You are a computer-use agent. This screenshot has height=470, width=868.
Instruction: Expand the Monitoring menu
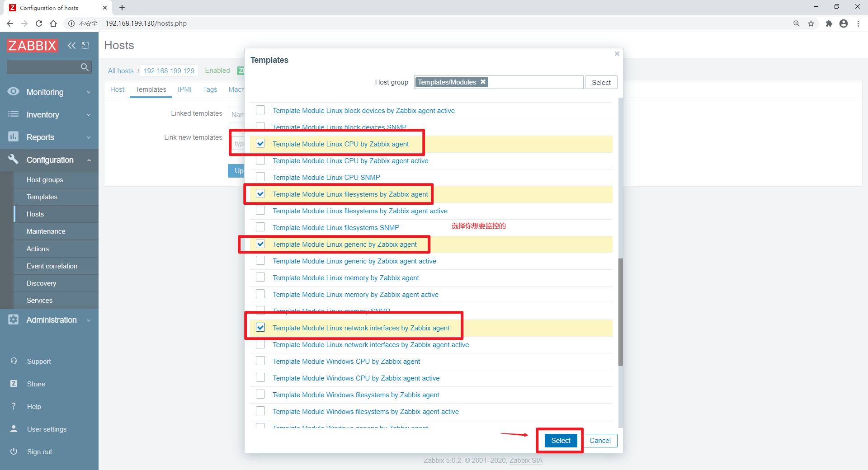coord(49,92)
